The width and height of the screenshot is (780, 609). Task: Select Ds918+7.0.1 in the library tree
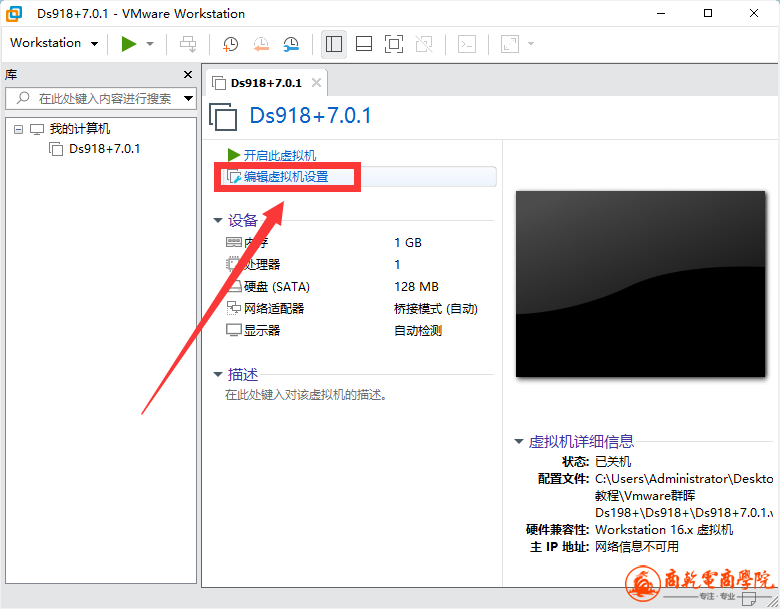coord(104,149)
